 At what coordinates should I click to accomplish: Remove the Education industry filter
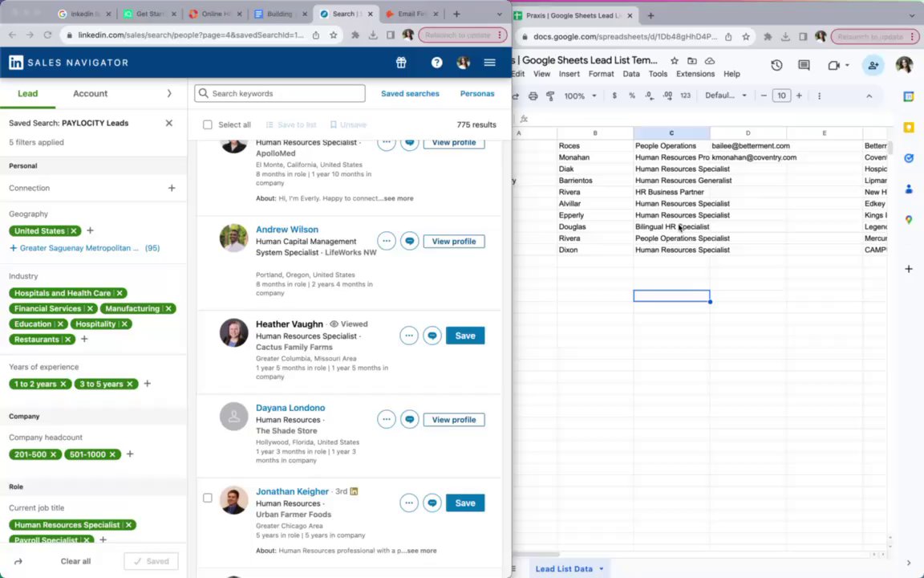coord(60,324)
